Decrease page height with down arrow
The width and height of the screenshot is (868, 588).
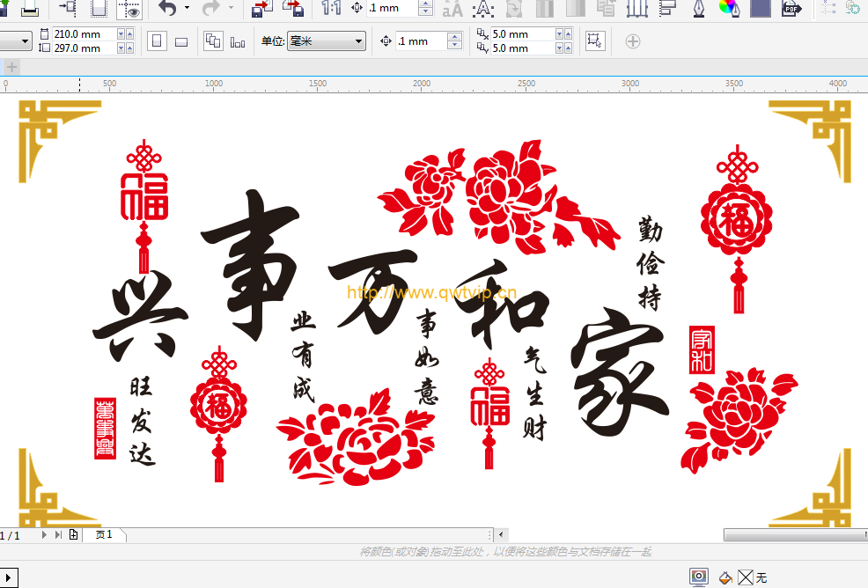[x=121, y=48]
